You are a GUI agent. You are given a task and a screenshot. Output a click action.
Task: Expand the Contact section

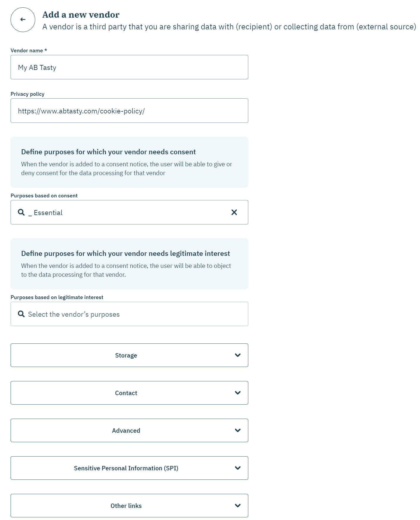point(126,393)
